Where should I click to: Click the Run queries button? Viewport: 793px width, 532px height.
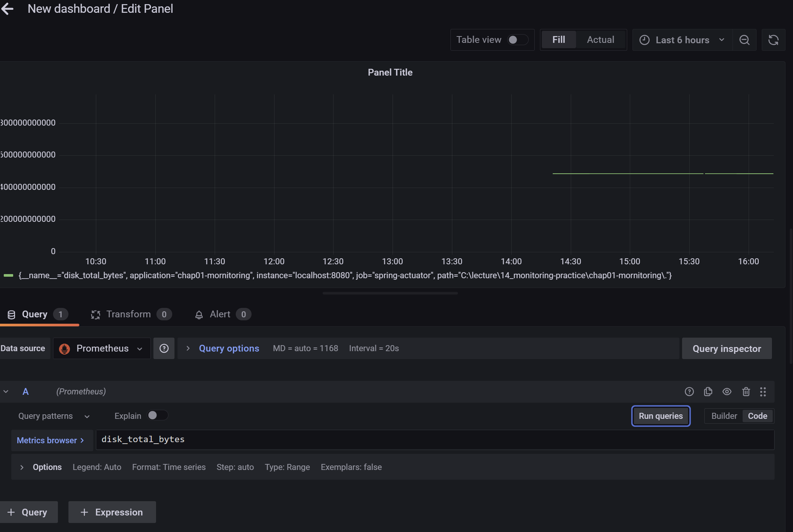[660, 416]
